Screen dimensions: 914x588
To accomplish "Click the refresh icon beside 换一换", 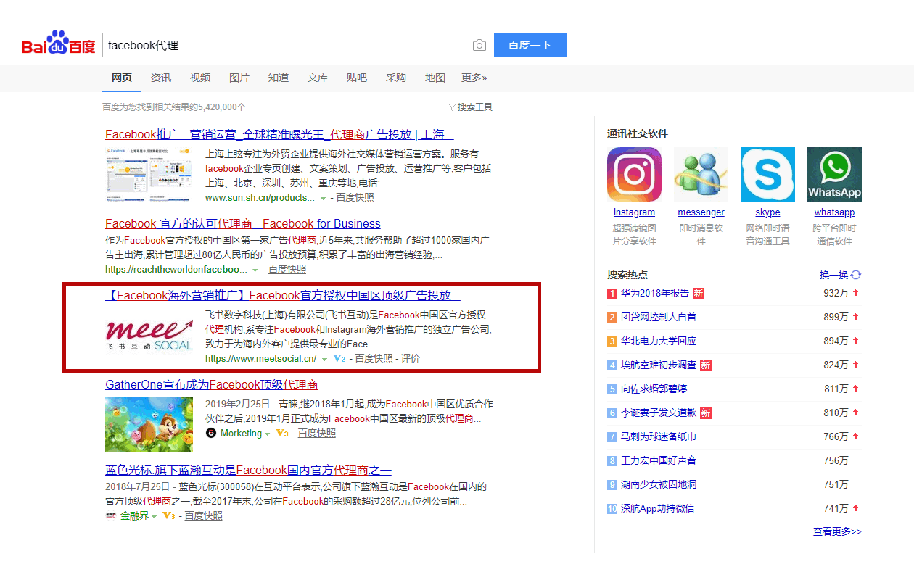I will point(856,275).
